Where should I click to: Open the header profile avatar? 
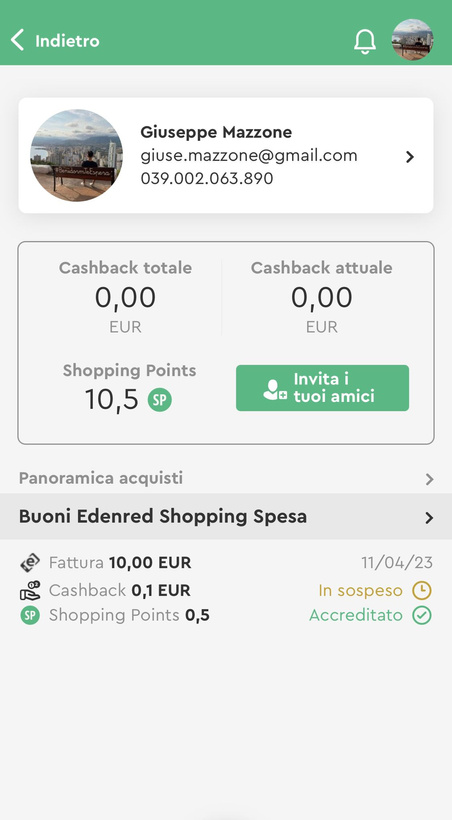pyautogui.click(x=412, y=40)
